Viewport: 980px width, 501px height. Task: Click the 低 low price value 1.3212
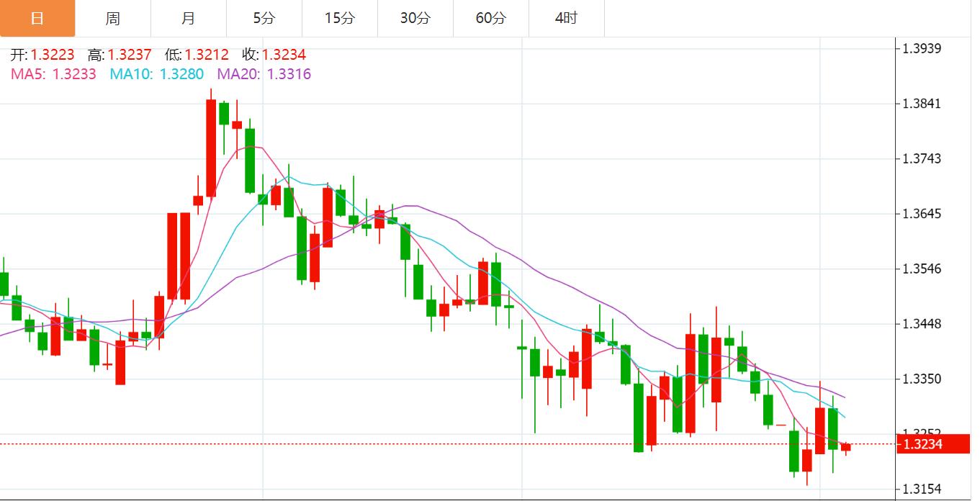(x=207, y=55)
